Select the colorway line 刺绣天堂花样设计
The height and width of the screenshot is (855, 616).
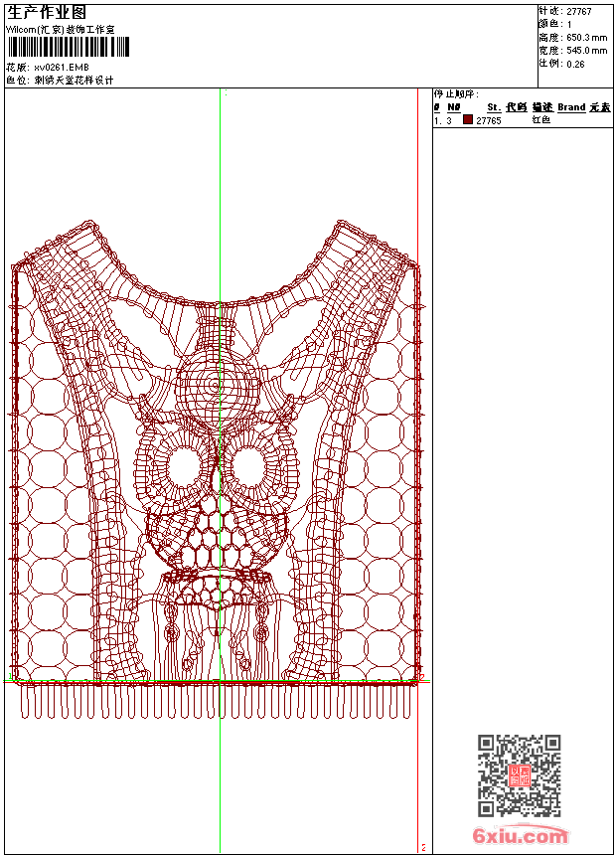(74, 81)
